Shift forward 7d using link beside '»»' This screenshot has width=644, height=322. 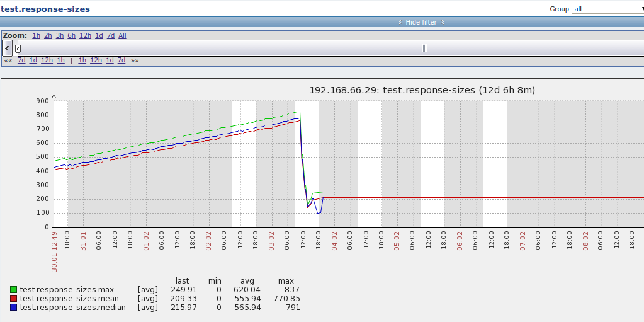click(x=121, y=60)
